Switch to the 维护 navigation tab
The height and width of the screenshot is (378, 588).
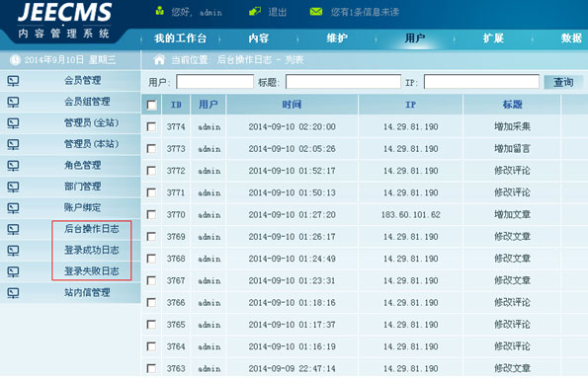click(337, 38)
